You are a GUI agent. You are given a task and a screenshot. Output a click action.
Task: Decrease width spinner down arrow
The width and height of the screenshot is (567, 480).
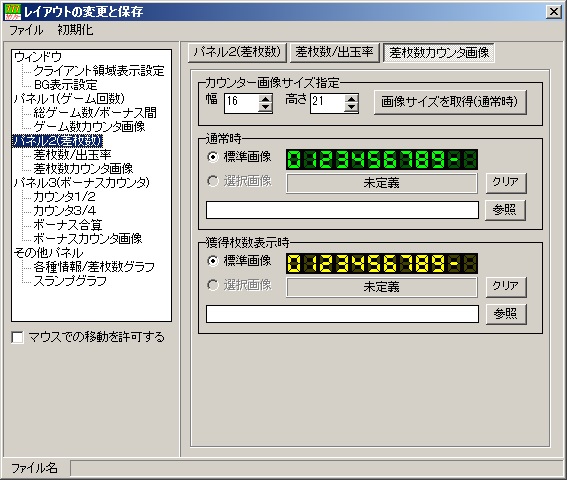265,107
